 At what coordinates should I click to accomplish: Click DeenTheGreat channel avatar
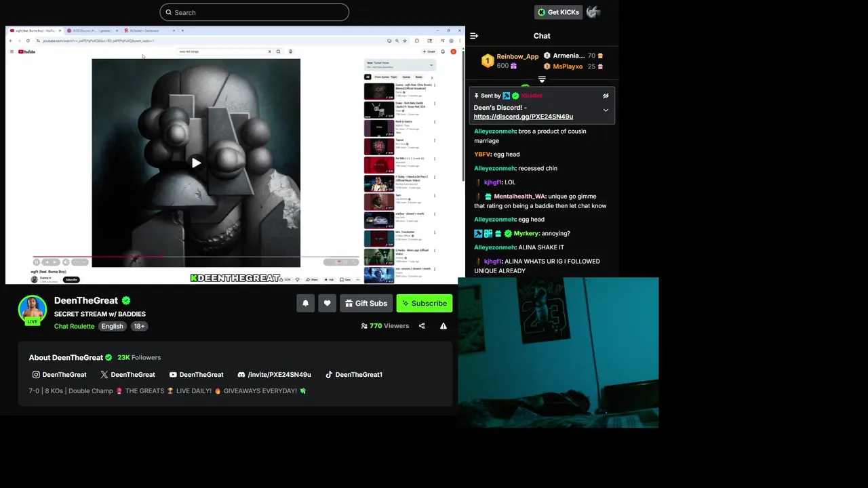pyautogui.click(x=32, y=309)
